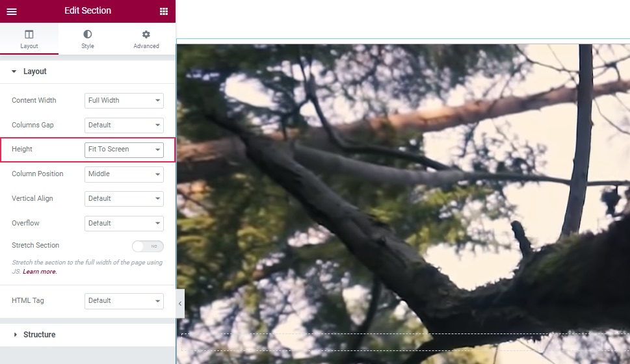Collapse the editor panel with the side arrow

pyautogui.click(x=180, y=304)
